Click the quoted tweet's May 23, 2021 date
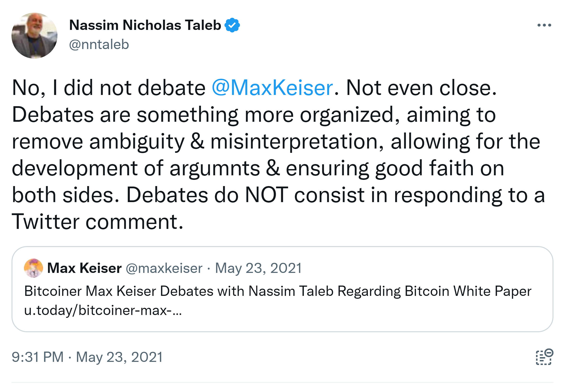This screenshot has width=564, height=392. (x=258, y=268)
